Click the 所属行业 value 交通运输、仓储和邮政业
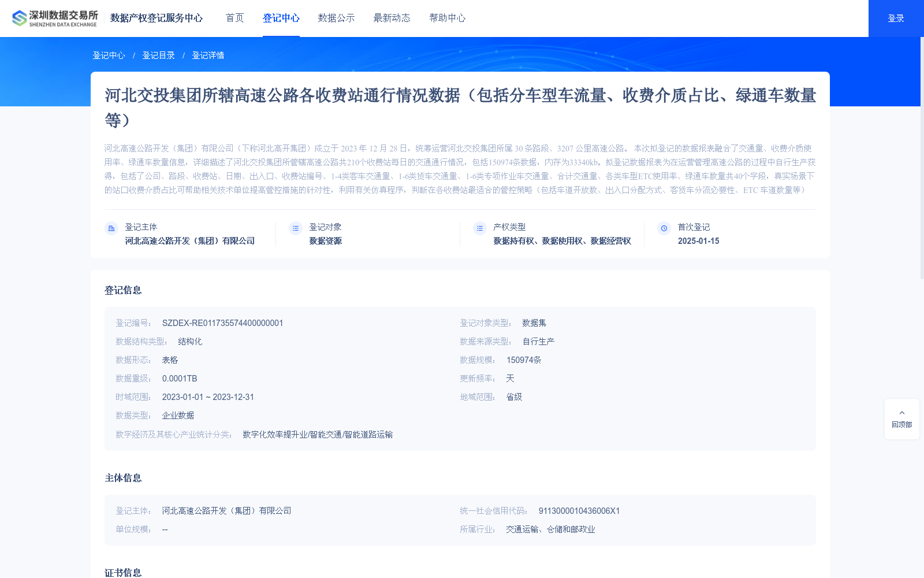Viewport: 924px width, 578px height. [x=550, y=529]
